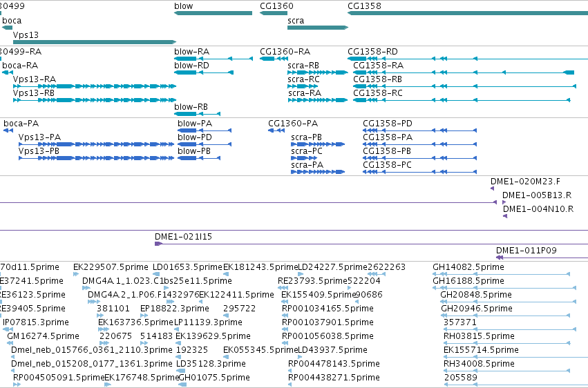Select the Vps13-PB protein label
Screen dimensions: 588x388
pos(39,151)
